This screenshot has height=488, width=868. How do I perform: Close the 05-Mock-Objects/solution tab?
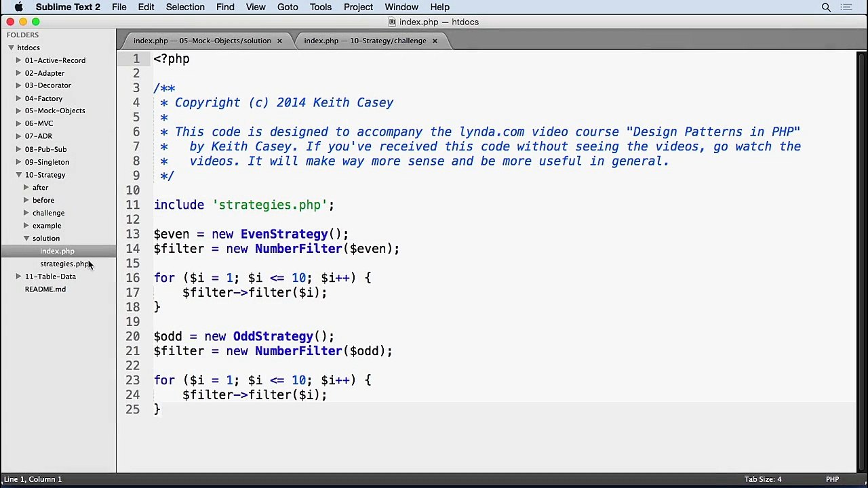(279, 41)
